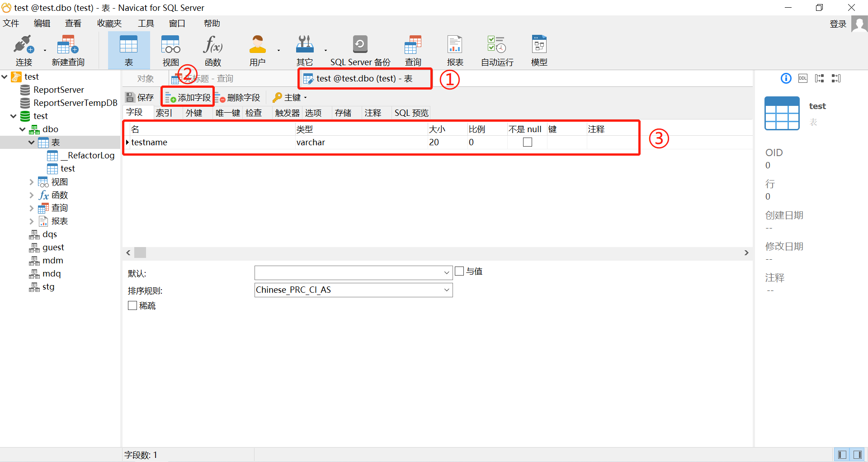Click 删除字段 delete field
This screenshot has height=462, width=868.
(x=238, y=97)
